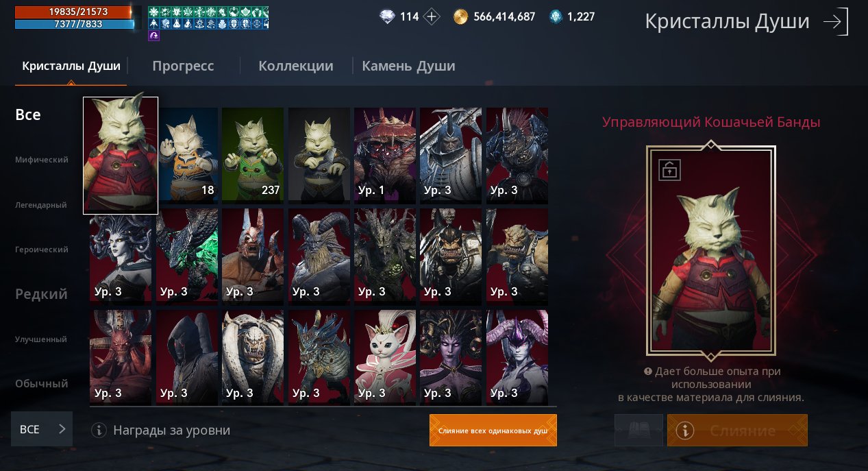Click the plus icon next to diamonds

tap(432, 16)
